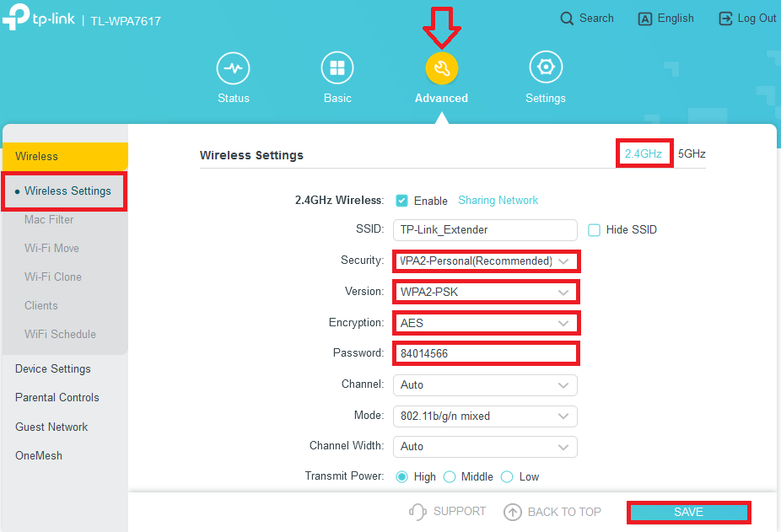Viewport: 781px width, 532px height.
Task: Expand the Channel Width dropdown
Action: point(485,446)
